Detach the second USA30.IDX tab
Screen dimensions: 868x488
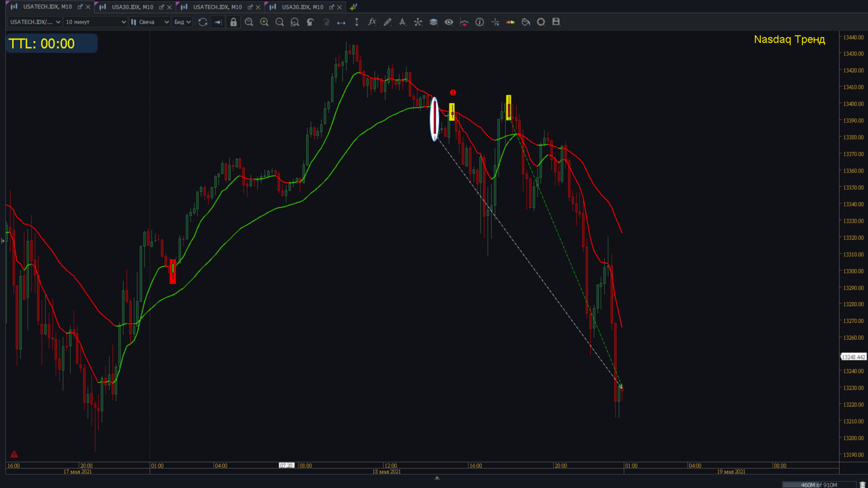point(332,7)
